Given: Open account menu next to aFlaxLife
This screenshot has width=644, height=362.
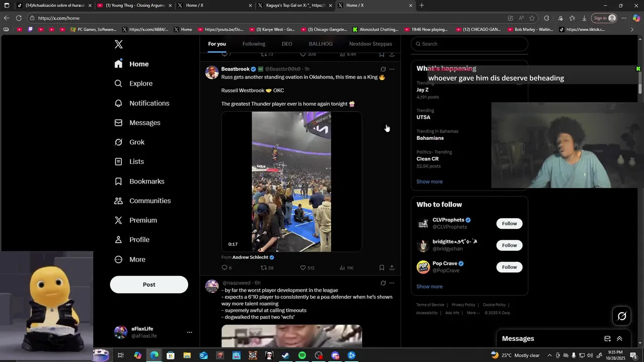Looking at the screenshot, I should [x=190, y=332].
